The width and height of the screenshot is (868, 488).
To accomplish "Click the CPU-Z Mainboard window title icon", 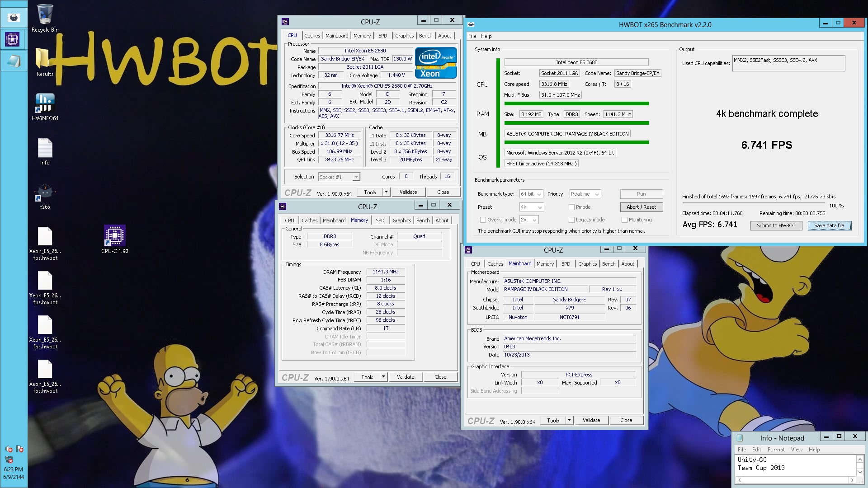I will [x=468, y=250].
